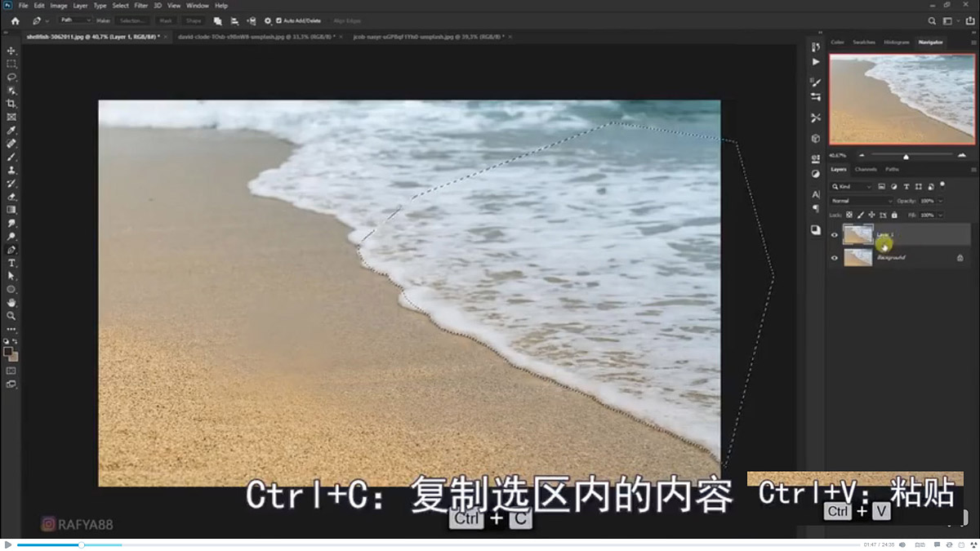
Task: Select the Brush tool
Action: (11, 157)
